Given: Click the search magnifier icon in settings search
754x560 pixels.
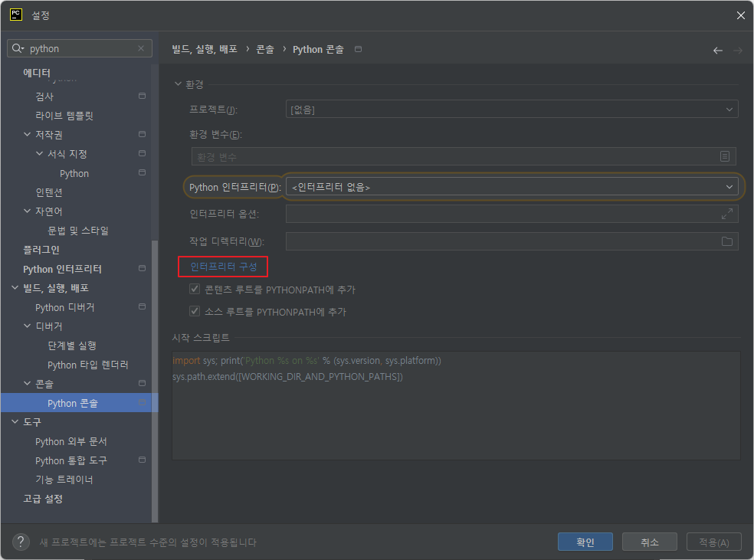Looking at the screenshot, I should tap(18, 48).
